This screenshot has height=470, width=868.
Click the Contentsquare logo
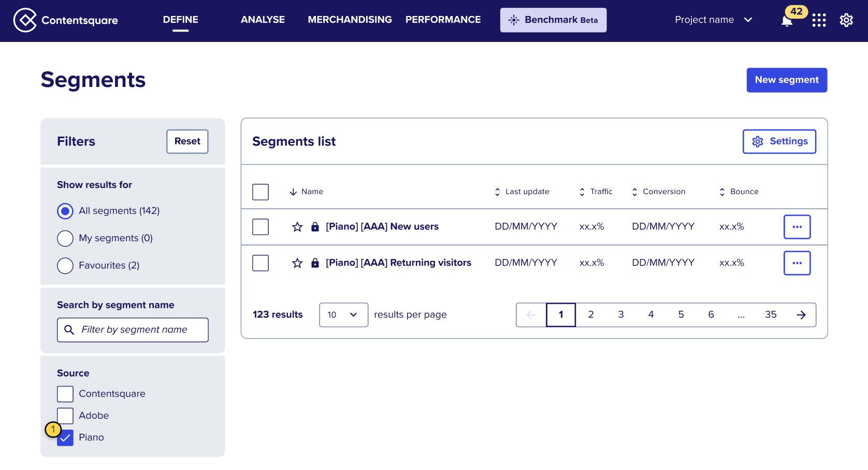[66, 20]
